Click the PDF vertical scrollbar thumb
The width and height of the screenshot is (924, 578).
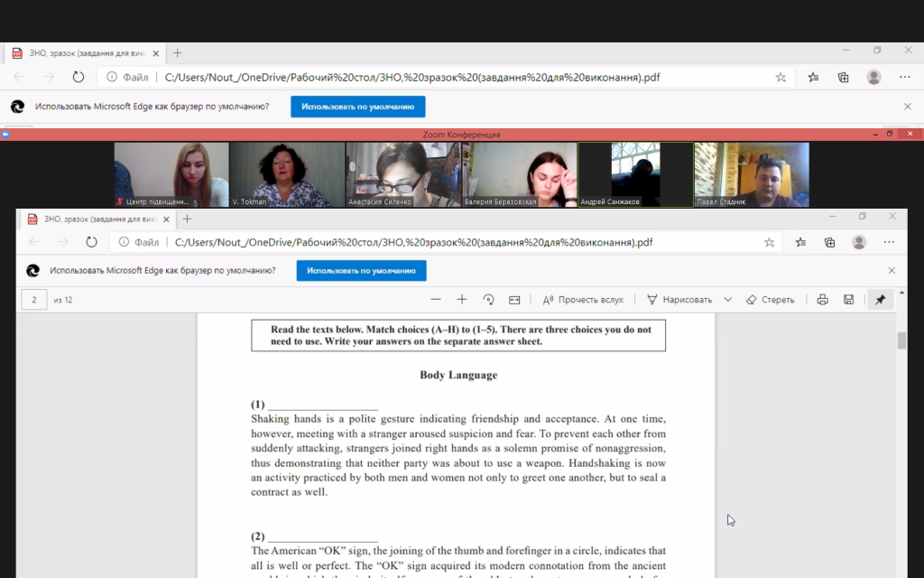point(901,340)
